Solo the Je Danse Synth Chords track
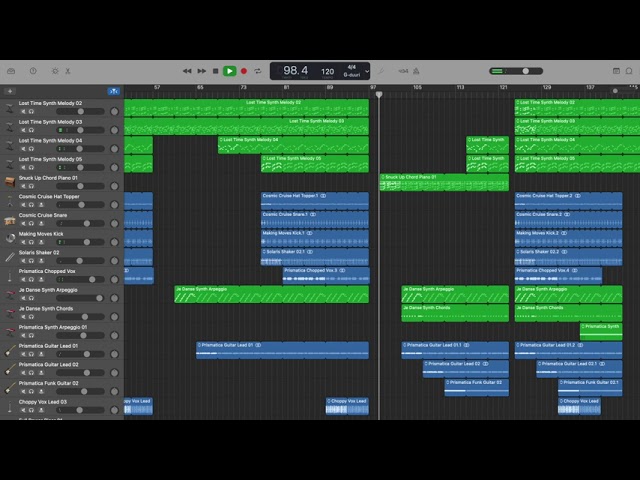 click(x=31, y=317)
